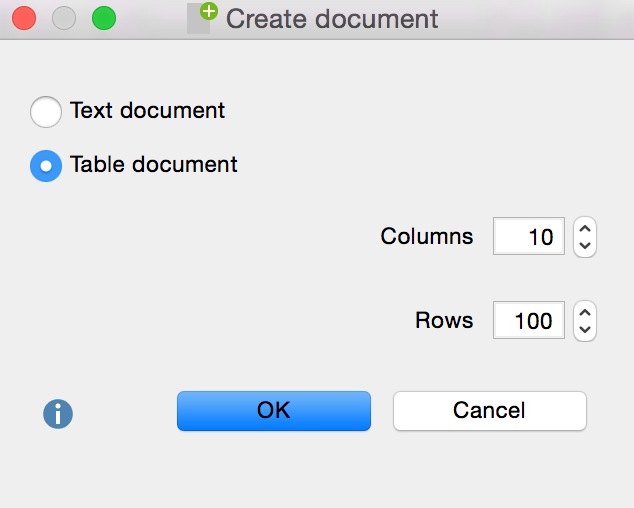Increase Columns with the up stepper arrow
The height and width of the screenshot is (508, 634).
[x=586, y=229]
